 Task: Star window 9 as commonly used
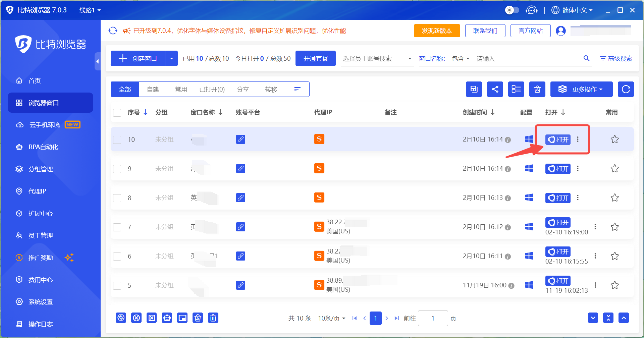pyautogui.click(x=614, y=168)
